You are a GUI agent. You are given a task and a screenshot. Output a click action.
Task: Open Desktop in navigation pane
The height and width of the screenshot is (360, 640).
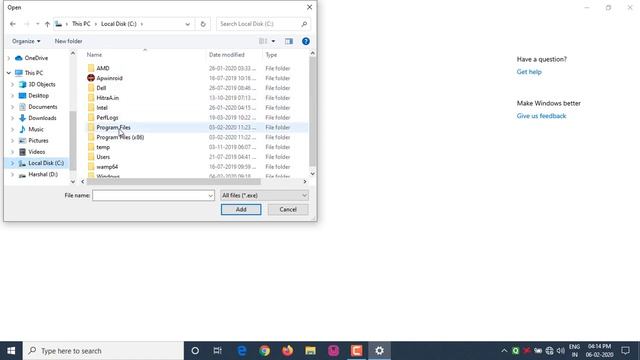[x=38, y=96]
